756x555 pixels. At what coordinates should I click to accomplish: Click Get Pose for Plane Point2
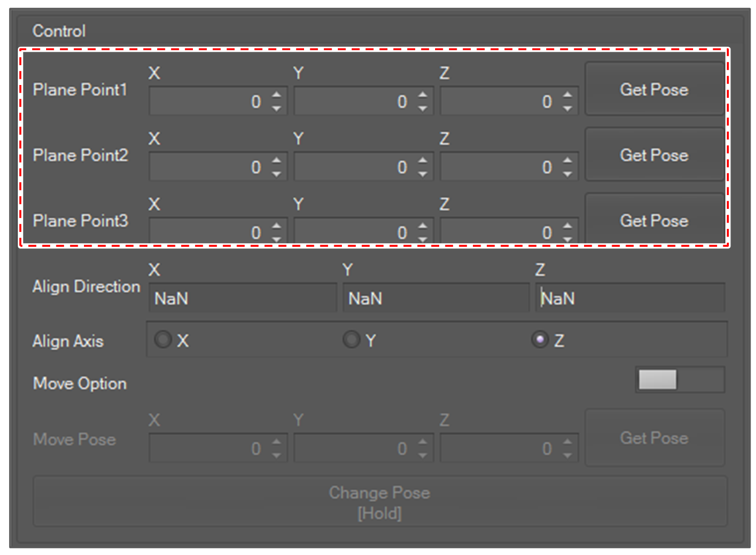[654, 155]
